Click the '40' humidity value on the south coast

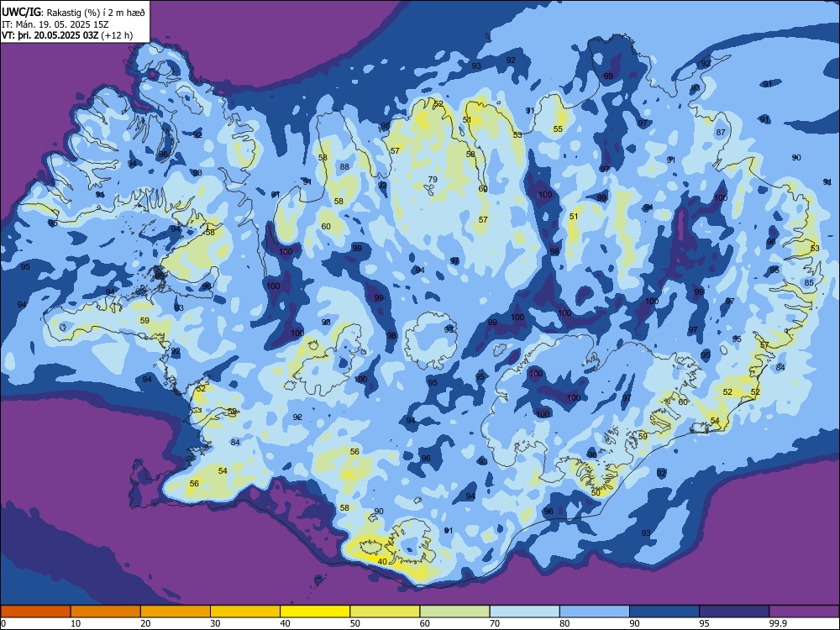point(382,561)
